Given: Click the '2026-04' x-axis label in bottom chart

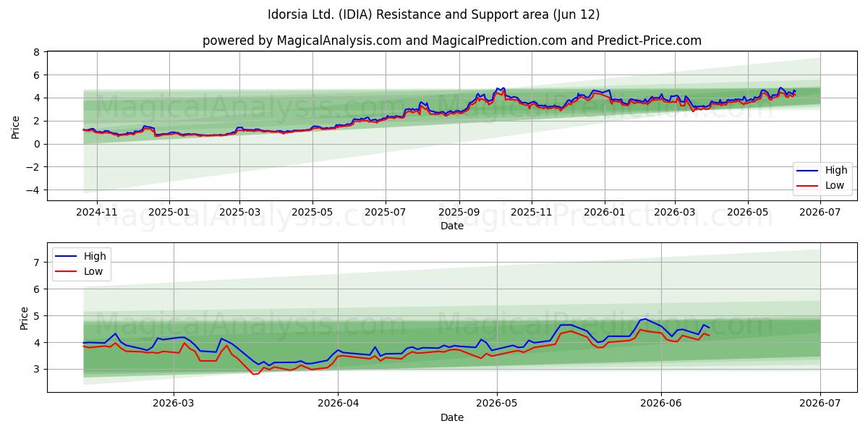Looking at the screenshot, I should [339, 404].
